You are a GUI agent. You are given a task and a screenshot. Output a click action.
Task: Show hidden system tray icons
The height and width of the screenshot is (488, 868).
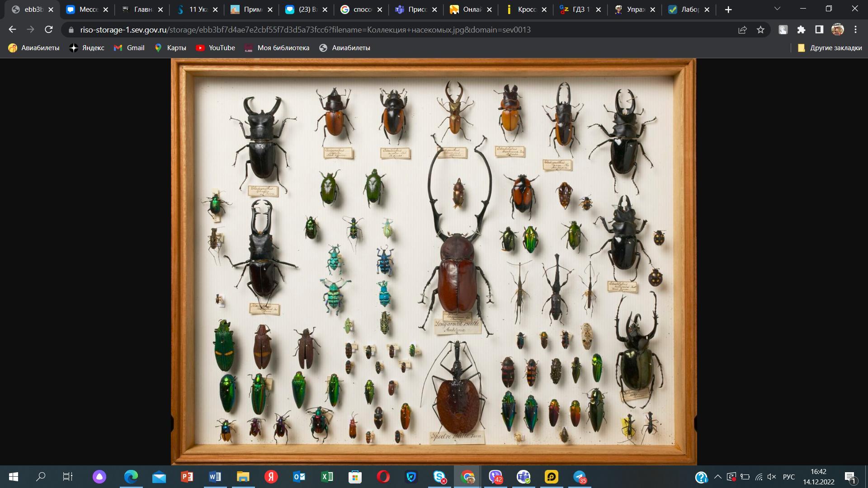tap(717, 477)
